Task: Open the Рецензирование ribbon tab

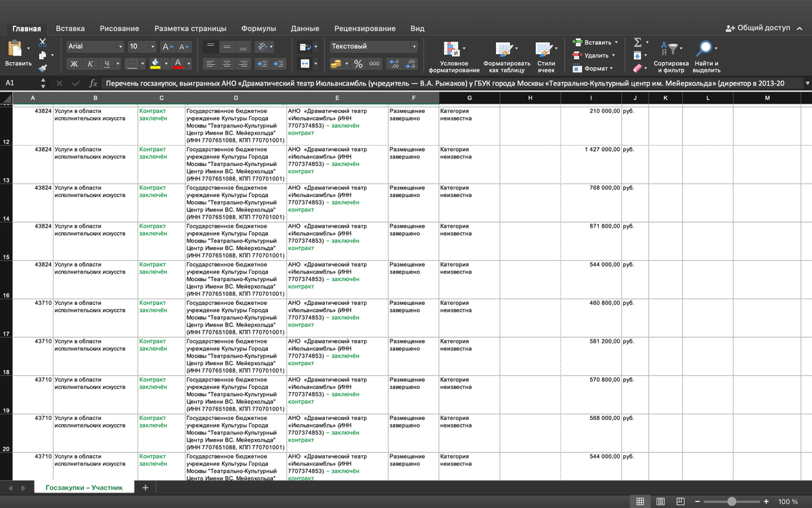Action: [365, 28]
